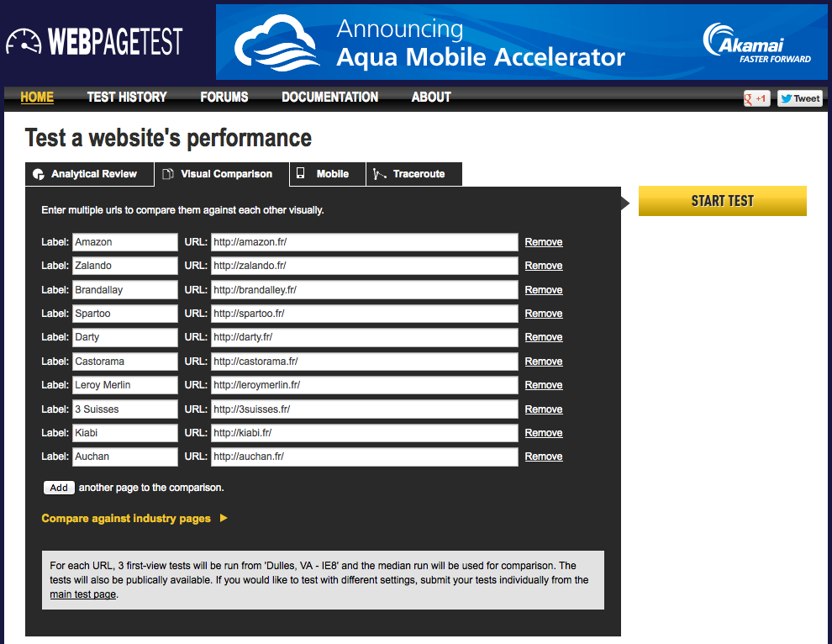Remove the Amazon row
This screenshot has width=832, height=644.
[544, 242]
